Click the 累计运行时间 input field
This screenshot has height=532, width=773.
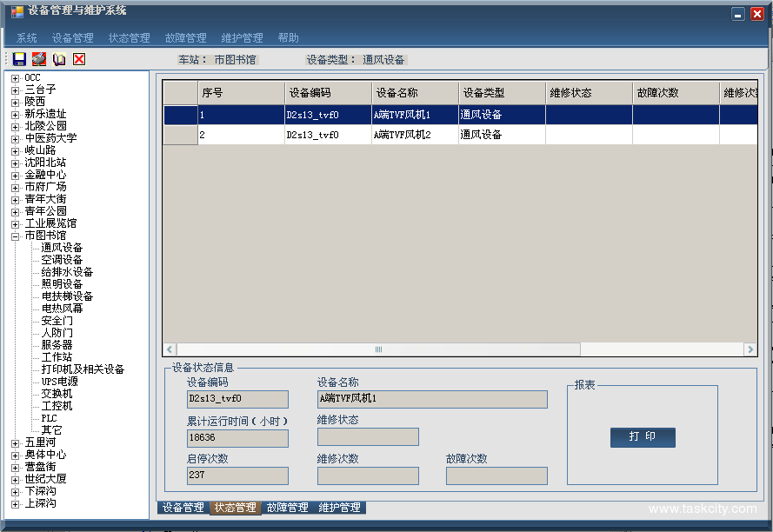coord(237,438)
